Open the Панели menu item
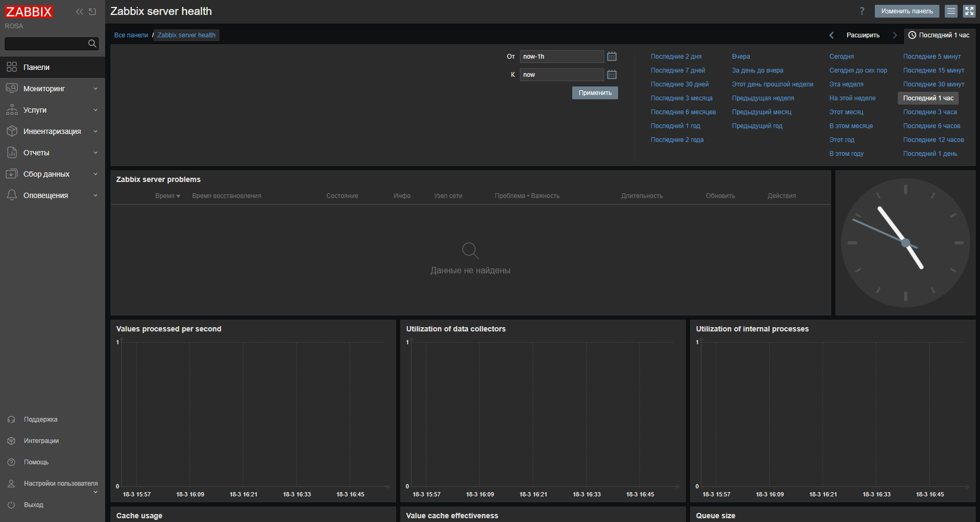Image resolution: width=980 pixels, height=522 pixels. point(36,67)
